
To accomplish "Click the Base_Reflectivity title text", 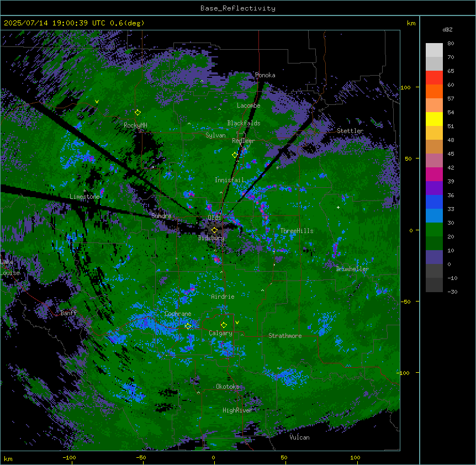I will click(x=238, y=8).
